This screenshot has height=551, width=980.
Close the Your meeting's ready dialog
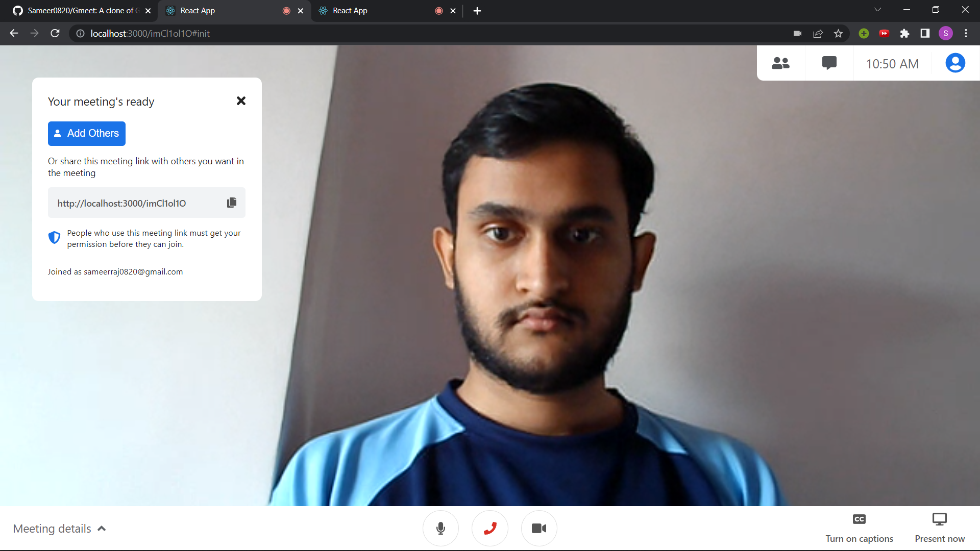[x=241, y=101]
